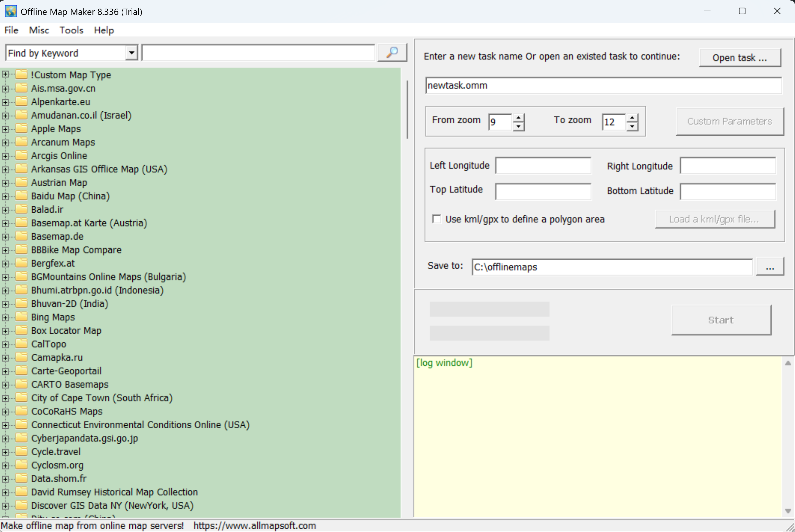Click the Camapka.ru folder icon
Screen dimensions: 795x532
point(21,357)
